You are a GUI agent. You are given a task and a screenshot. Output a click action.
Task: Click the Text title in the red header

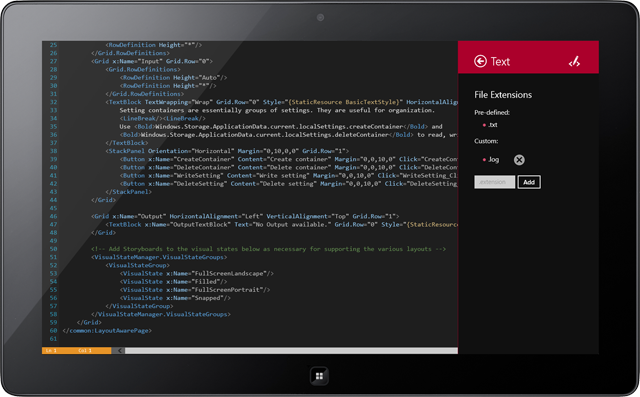click(x=500, y=62)
